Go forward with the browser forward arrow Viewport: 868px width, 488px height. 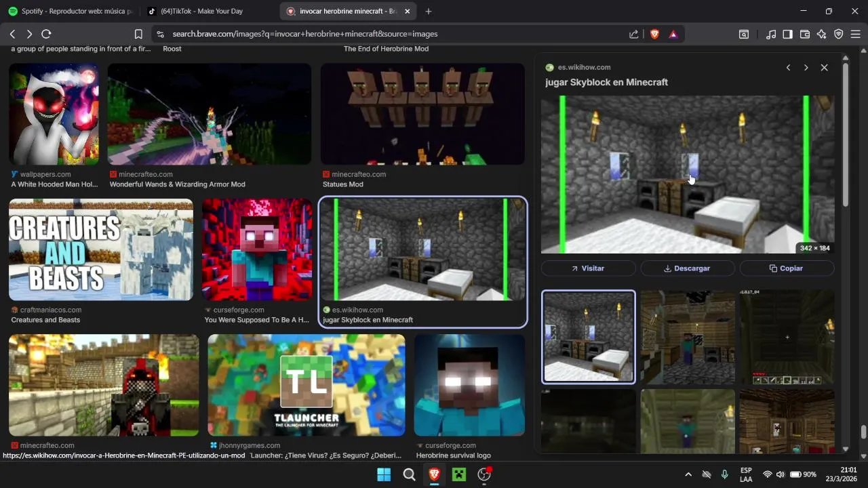[x=29, y=34]
